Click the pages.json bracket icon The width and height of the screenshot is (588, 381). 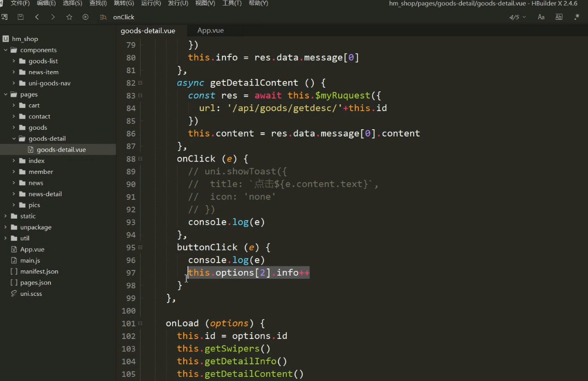coord(14,282)
